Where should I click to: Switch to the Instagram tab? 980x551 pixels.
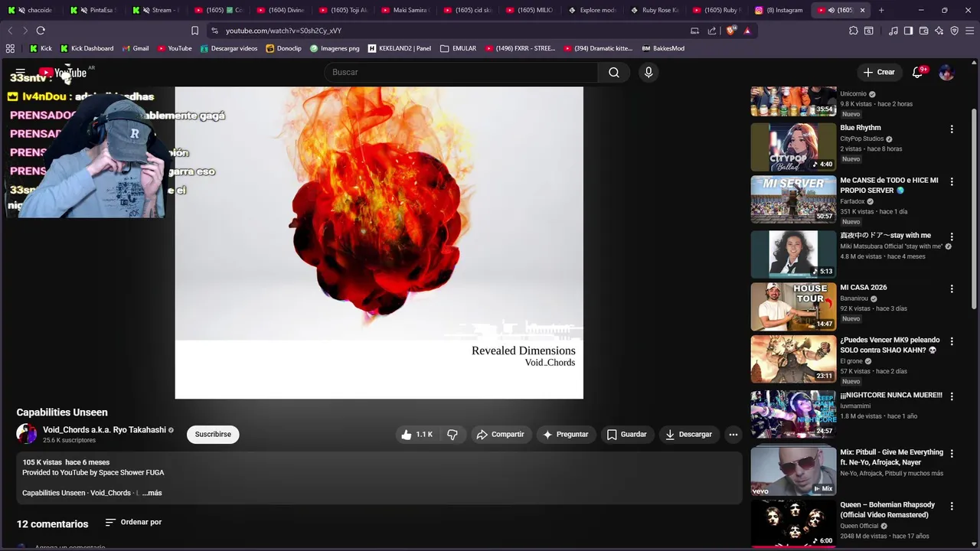pos(779,10)
